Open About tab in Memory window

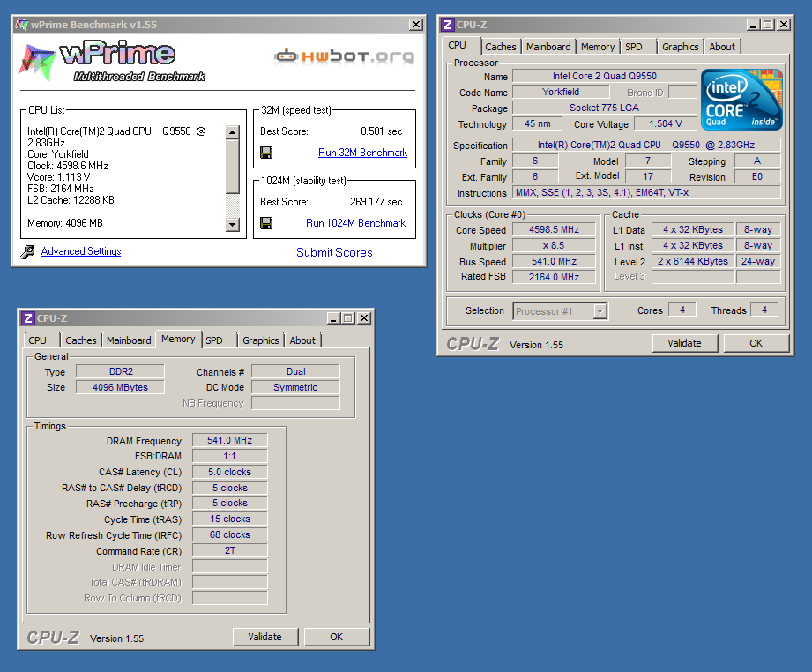click(302, 340)
